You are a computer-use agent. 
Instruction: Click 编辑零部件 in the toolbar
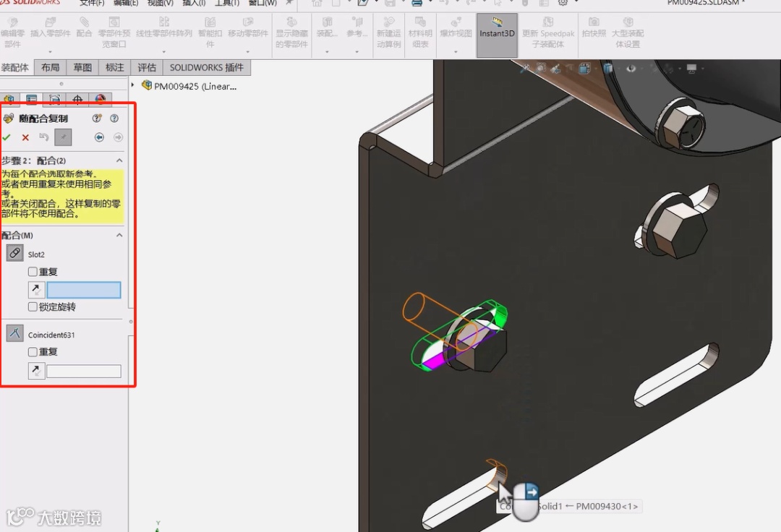(12, 33)
